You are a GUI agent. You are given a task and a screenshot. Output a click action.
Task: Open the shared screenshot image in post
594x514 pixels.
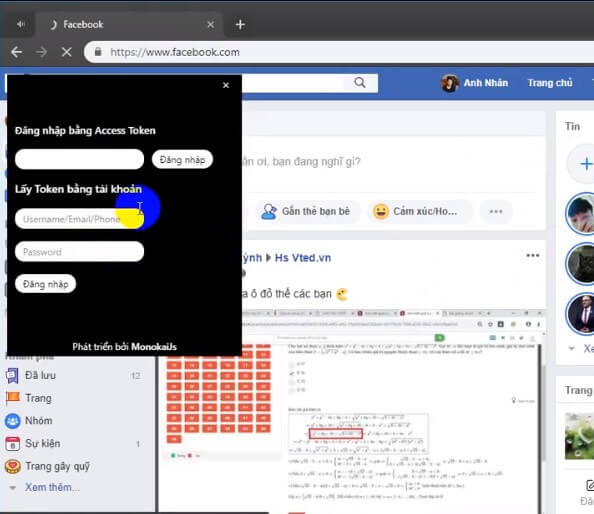tap(352, 412)
